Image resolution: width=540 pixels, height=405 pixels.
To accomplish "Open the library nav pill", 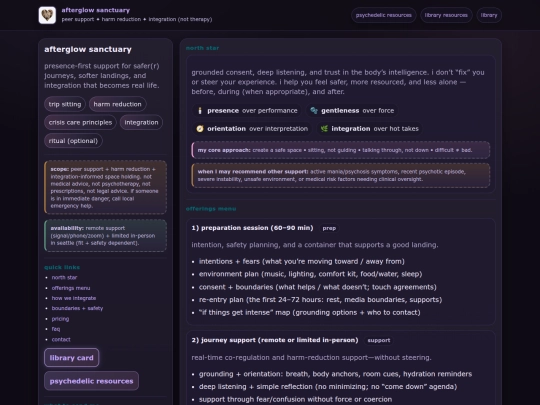I will coord(489,15).
